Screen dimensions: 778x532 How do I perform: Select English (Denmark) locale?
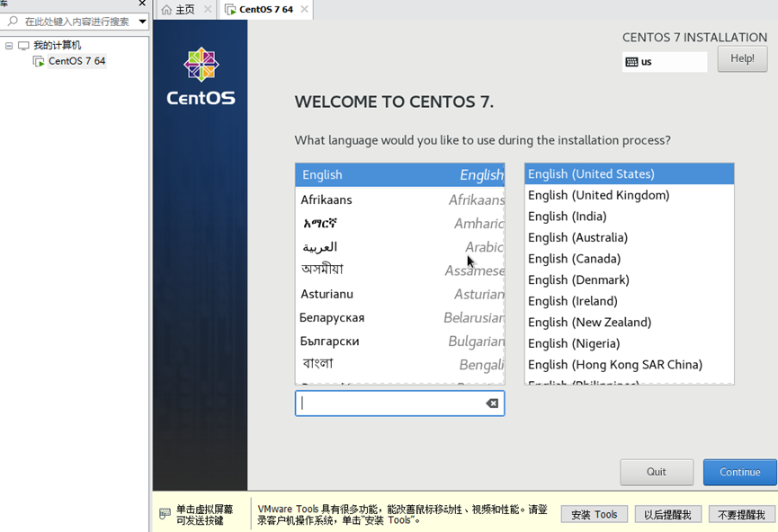pyautogui.click(x=630, y=280)
